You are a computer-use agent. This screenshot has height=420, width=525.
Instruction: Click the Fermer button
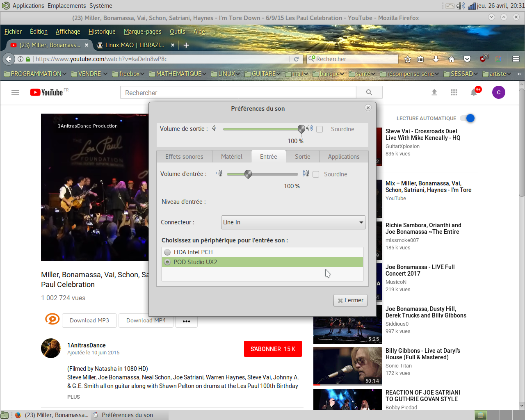coord(350,300)
